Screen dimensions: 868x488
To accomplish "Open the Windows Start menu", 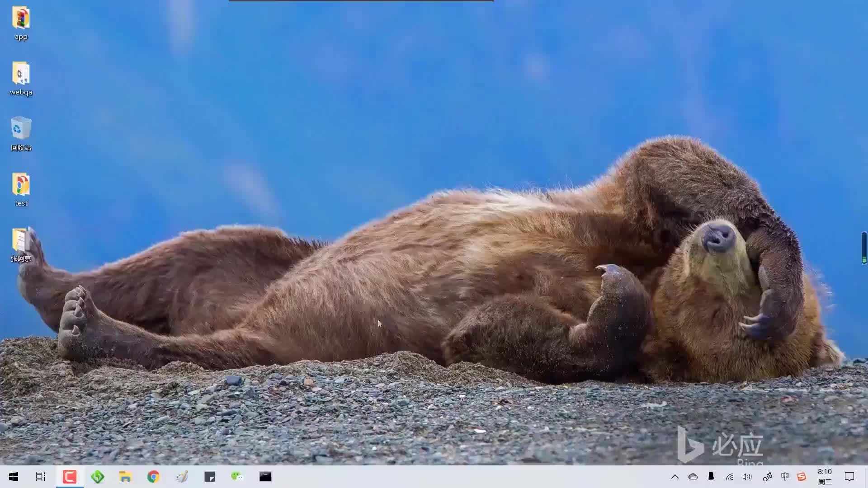I will tap(14, 477).
